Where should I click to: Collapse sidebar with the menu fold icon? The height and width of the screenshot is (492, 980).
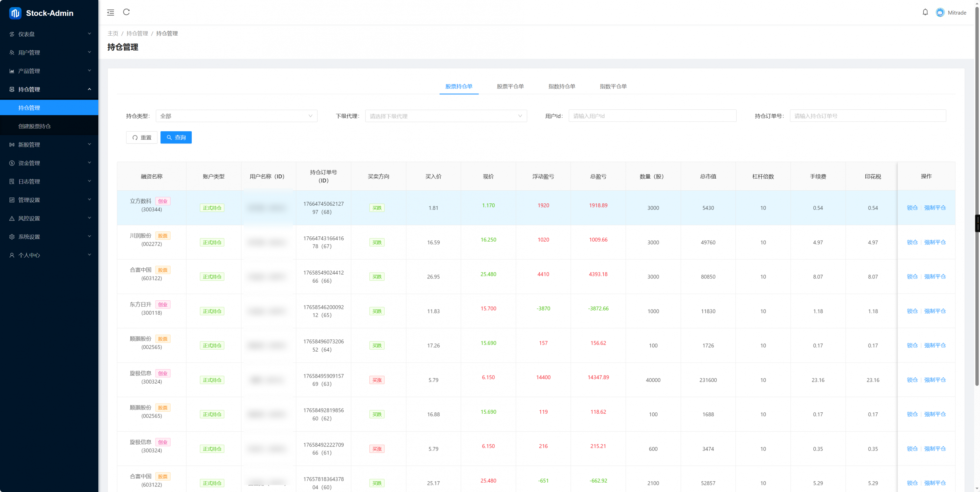[110, 12]
